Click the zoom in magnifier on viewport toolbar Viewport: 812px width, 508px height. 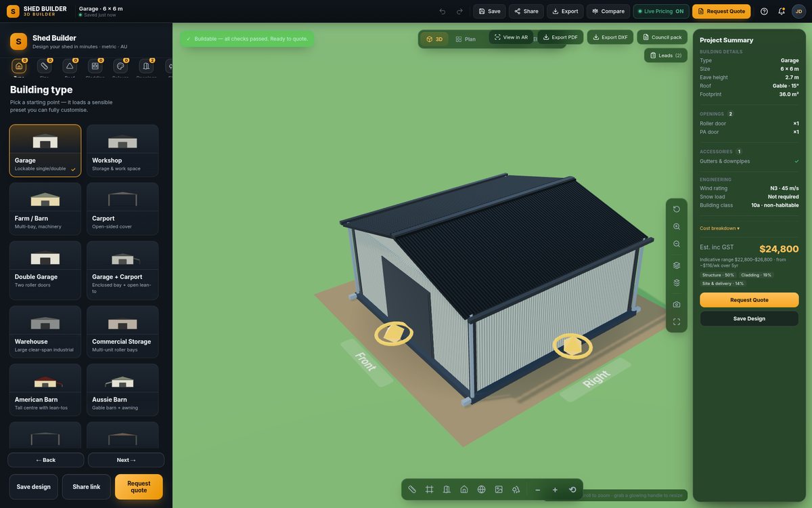coord(677,227)
